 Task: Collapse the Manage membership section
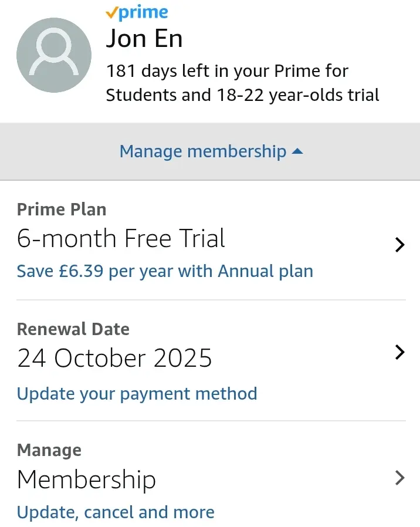[x=211, y=151]
